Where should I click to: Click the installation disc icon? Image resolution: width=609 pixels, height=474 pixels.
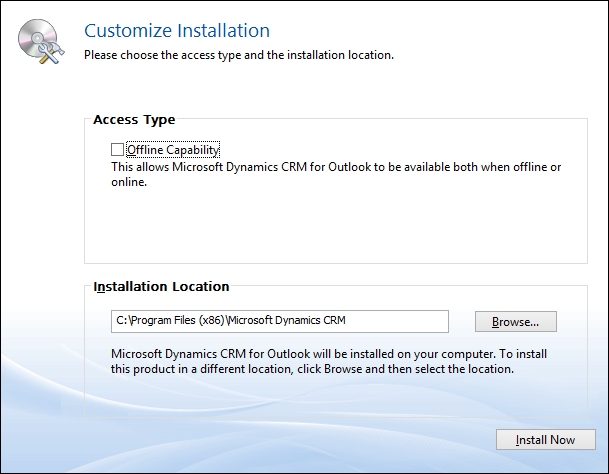click(41, 41)
